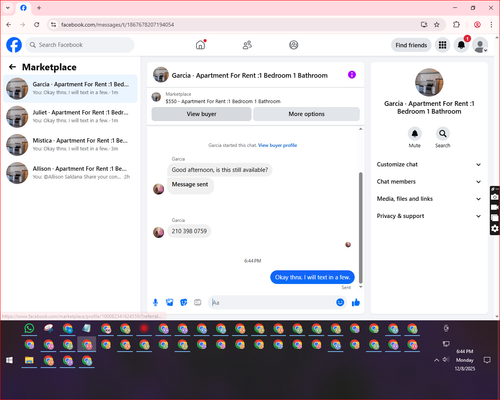This screenshot has height=400, width=500.
Task: Open the View buyer profile link
Action: pyautogui.click(x=277, y=145)
